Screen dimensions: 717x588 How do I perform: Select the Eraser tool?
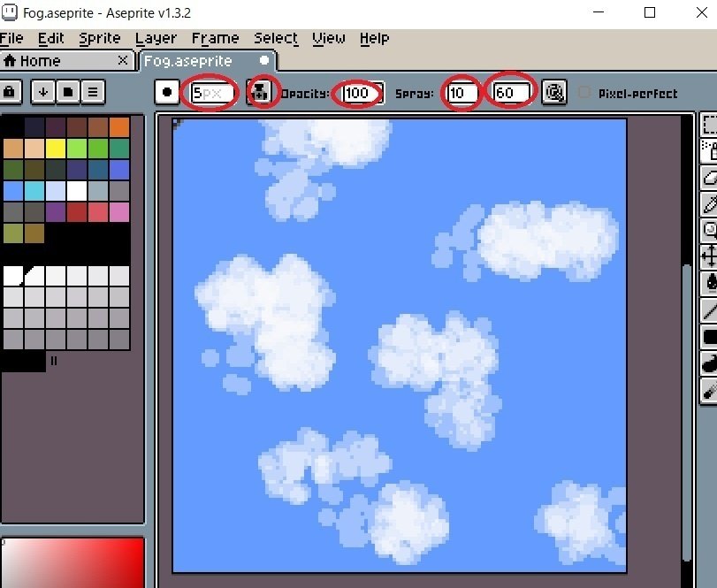point(710,178)
